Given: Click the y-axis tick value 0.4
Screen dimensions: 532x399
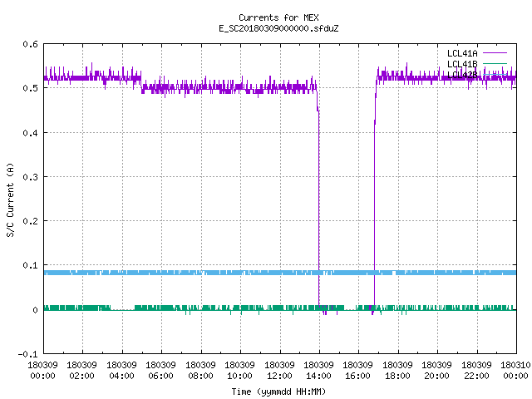Looking at the screenshot, I should 30,133.
